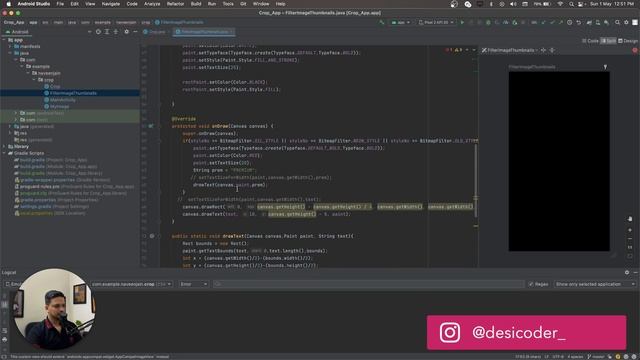This screenshot has height=360, width=640.
Task: Select MainActivity in the project tree
Action: coord(63,100)
